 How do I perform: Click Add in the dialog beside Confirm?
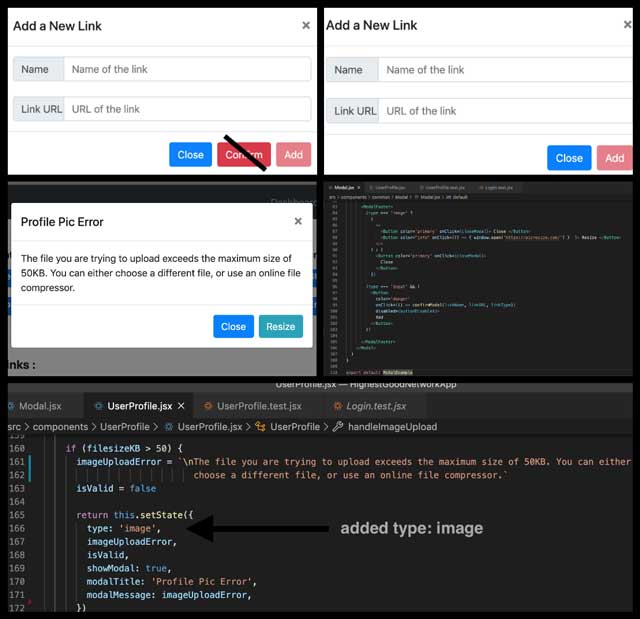(x=293, y=155)
